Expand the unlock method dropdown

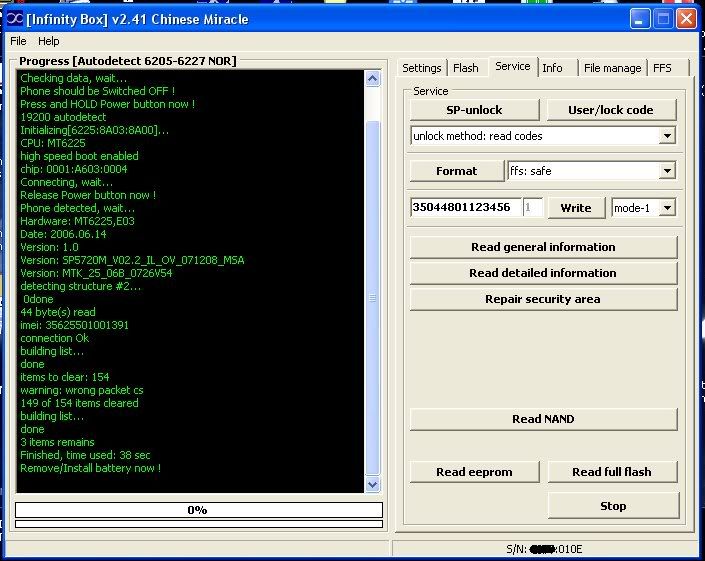pos(667,136)
